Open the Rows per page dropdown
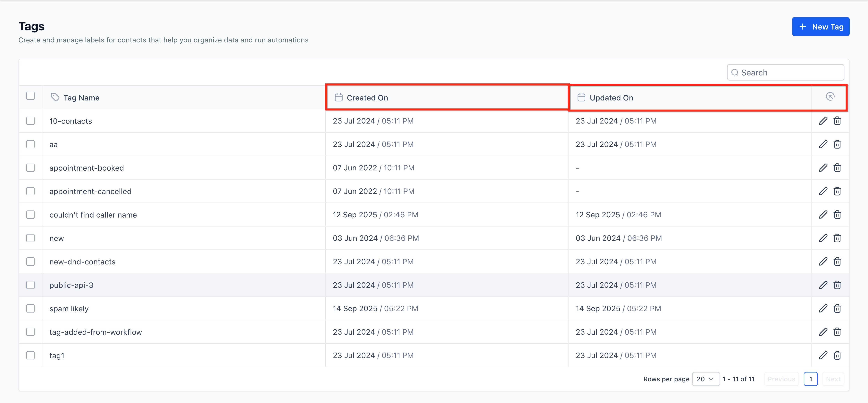 705,379
